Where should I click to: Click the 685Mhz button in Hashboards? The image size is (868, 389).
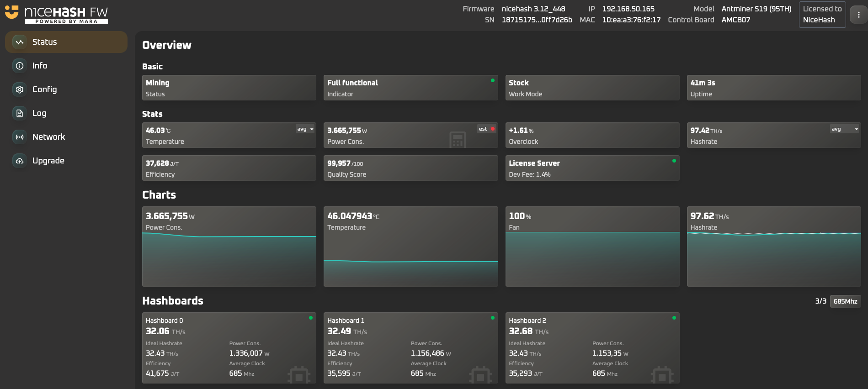click(x=845, y=301)
